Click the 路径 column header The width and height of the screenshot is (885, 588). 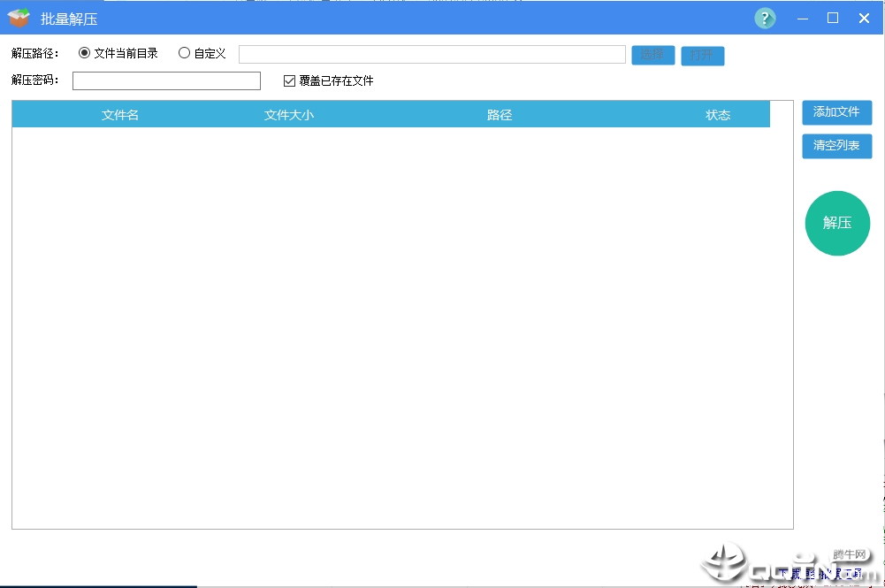500,115
